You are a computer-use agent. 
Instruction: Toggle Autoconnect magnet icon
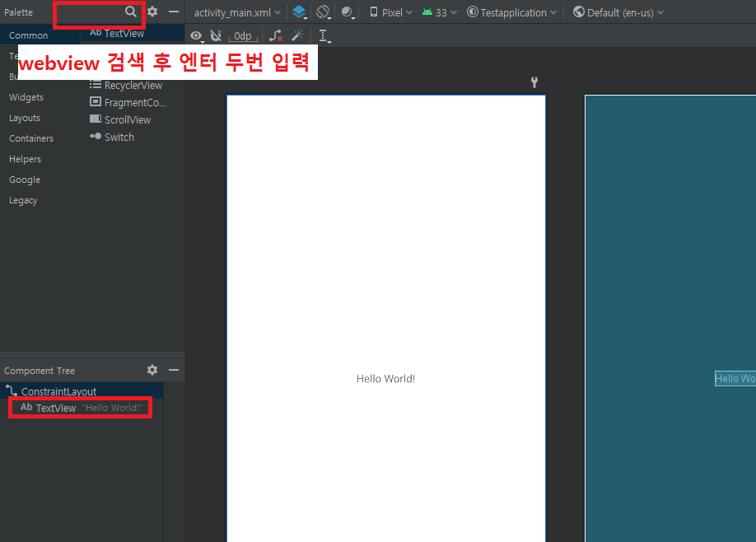[x=216, y=35]
